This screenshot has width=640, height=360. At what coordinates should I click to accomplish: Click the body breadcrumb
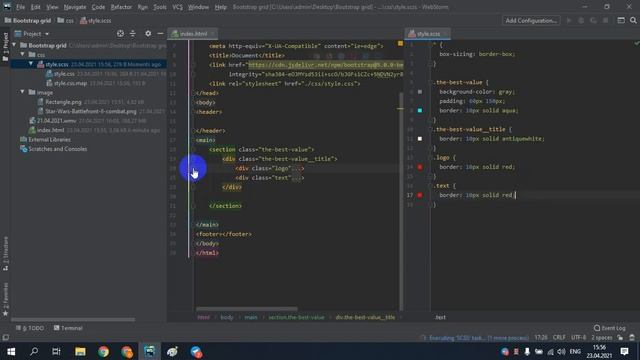click(x=227, y=317)
